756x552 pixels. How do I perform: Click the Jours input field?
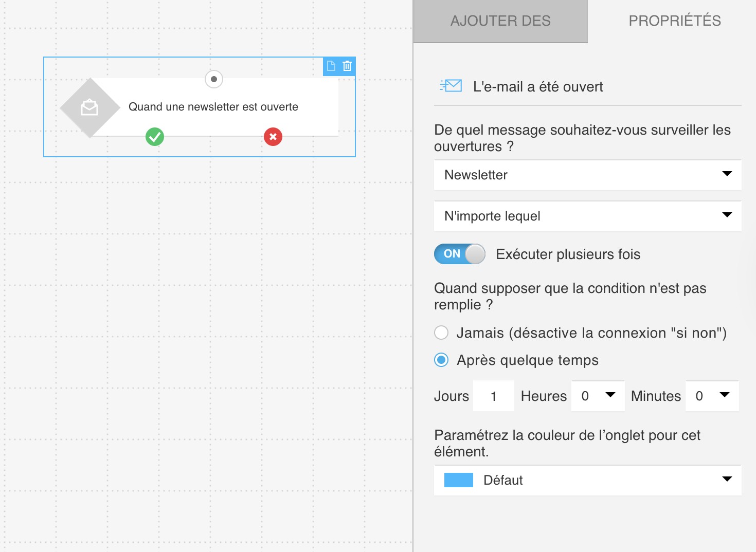tap(494, 396)
